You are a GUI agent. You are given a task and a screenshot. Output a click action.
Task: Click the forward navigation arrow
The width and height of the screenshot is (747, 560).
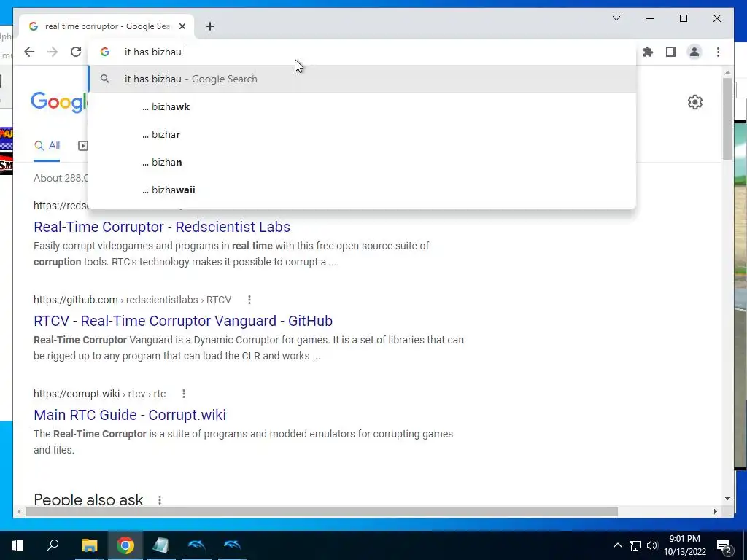53,52
